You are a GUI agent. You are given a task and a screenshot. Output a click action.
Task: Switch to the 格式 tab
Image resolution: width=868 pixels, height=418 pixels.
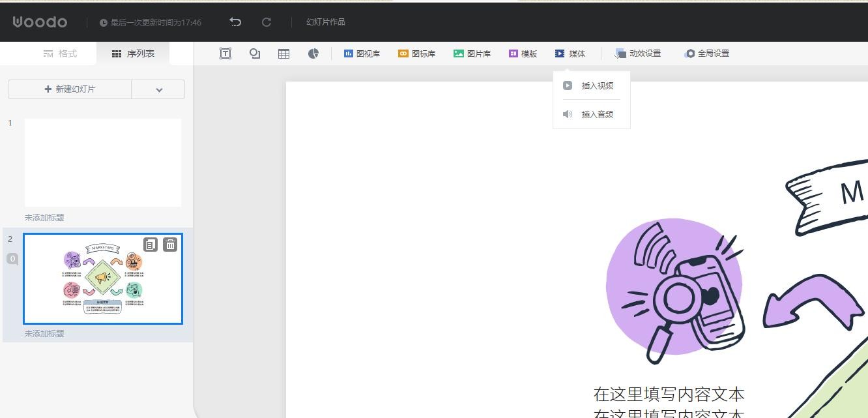coord(60,53)
